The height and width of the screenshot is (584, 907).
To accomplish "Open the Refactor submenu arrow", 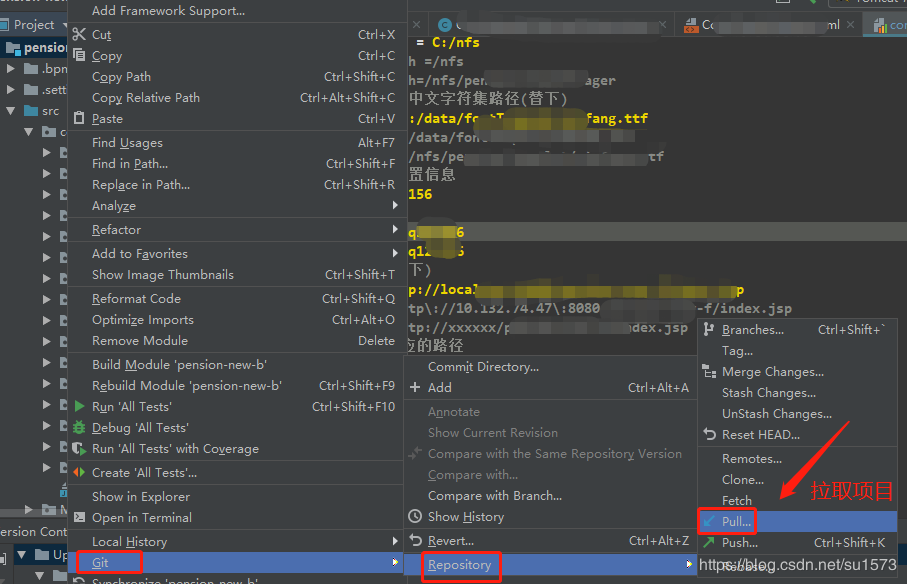I will (395, 229).
